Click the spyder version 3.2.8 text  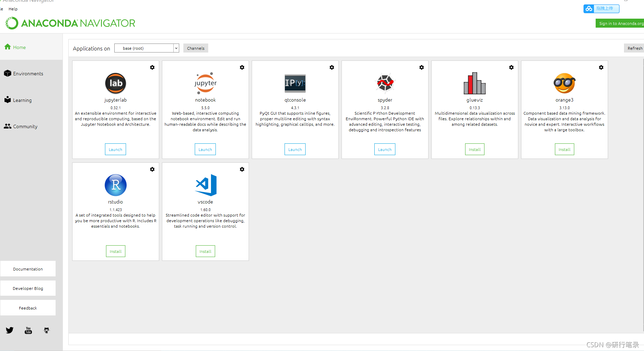pyautogui.click(x=385, y=108)
